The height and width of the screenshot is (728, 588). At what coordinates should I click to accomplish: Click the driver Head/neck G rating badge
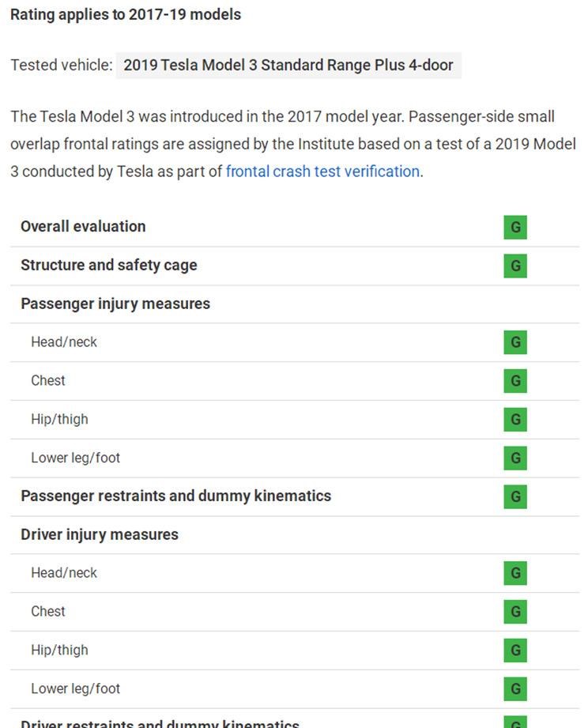(x=515, y=573)
